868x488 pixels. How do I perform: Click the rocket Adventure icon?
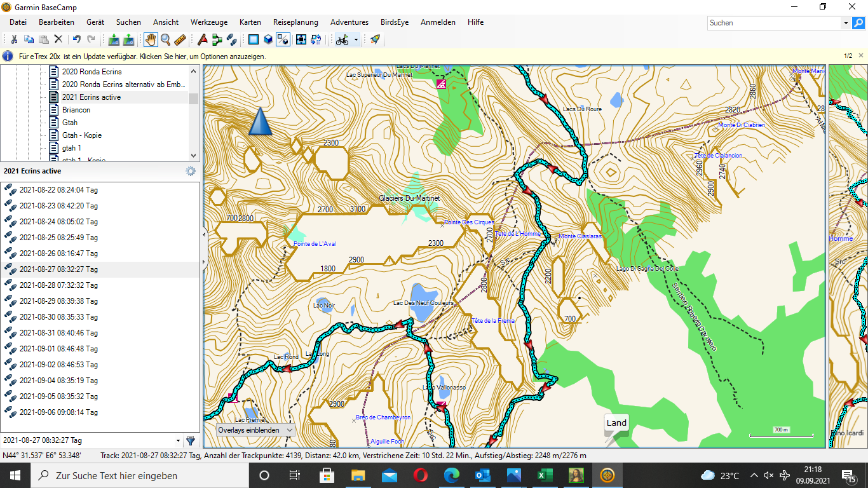[x=375, y=39]
